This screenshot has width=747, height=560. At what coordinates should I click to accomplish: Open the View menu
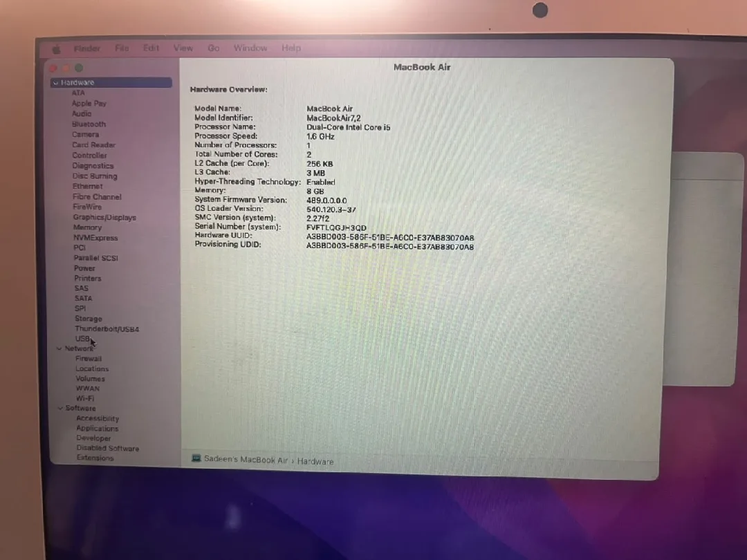click(x=183, y=48)
